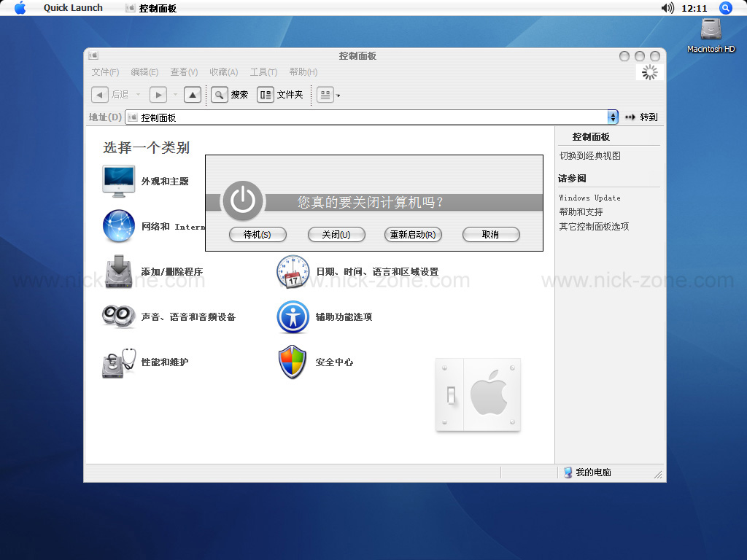Open 性能和维护 icon
Image resolution: width=747 pixels, height=560 pixels.
(x=119, y=362)
